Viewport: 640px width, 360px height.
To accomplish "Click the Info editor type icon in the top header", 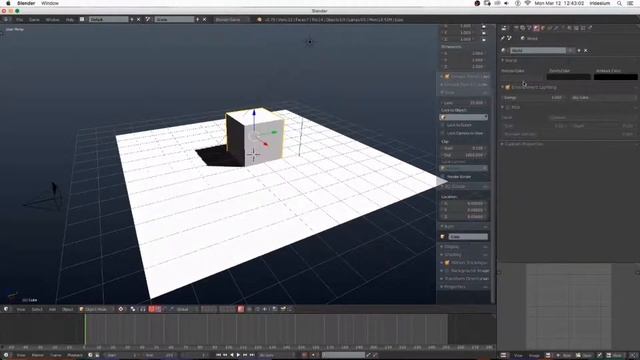I will 6,19.
